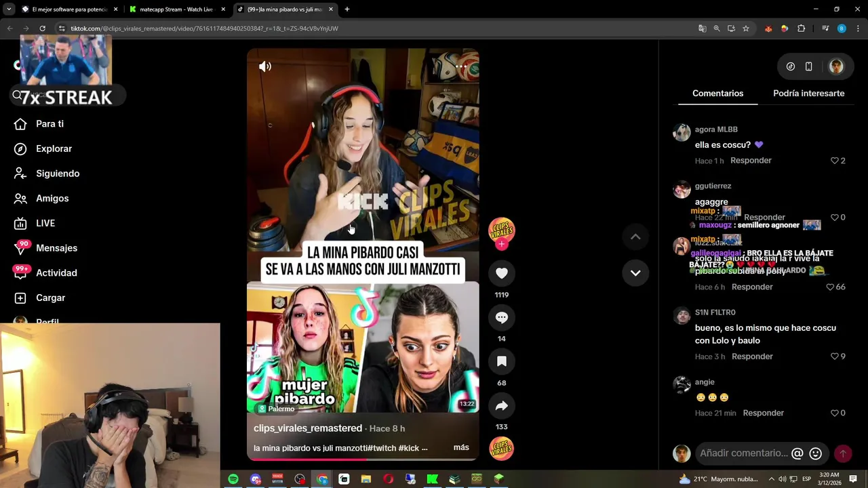
Task: Open Cargar in the sidebar
Action: [50, 298]
